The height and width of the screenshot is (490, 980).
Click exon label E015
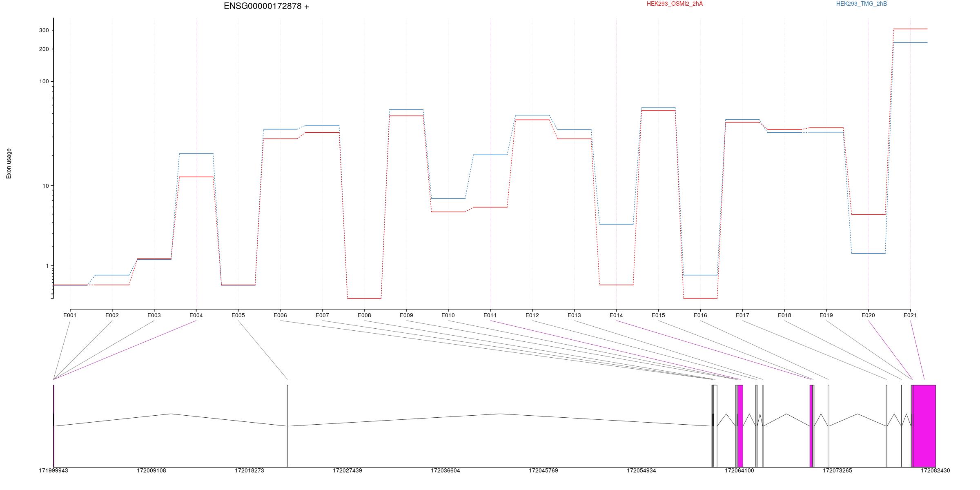coord(658,315)
